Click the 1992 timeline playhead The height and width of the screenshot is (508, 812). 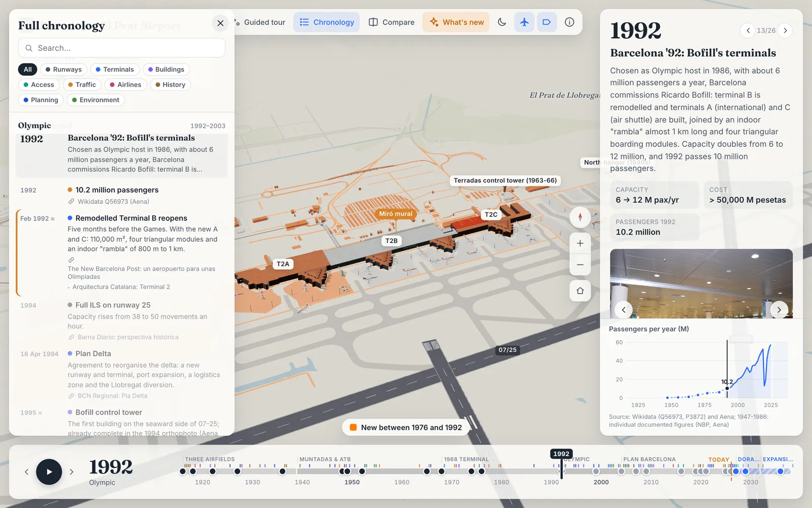[x=561, y=454]
